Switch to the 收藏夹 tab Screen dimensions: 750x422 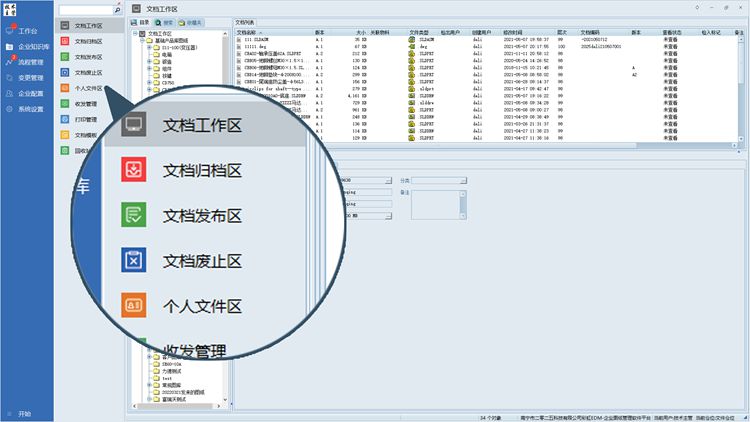point(193,20)
